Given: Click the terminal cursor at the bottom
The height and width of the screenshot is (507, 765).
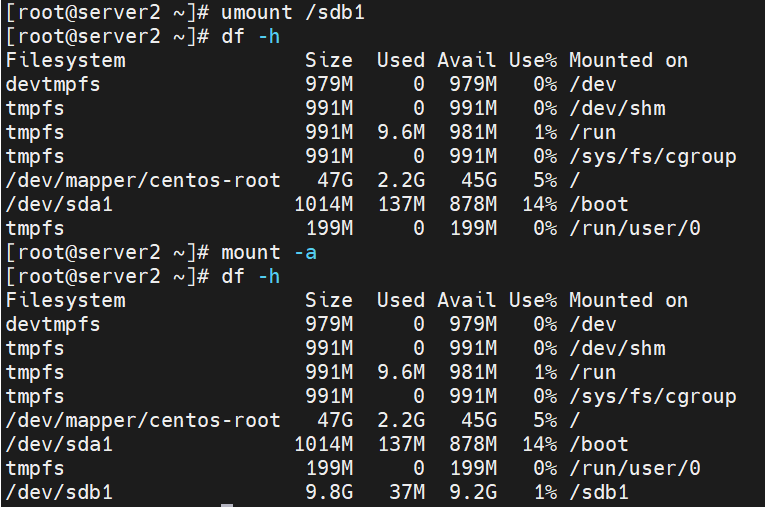Looking at the screenshot, I should coord(227,505).
